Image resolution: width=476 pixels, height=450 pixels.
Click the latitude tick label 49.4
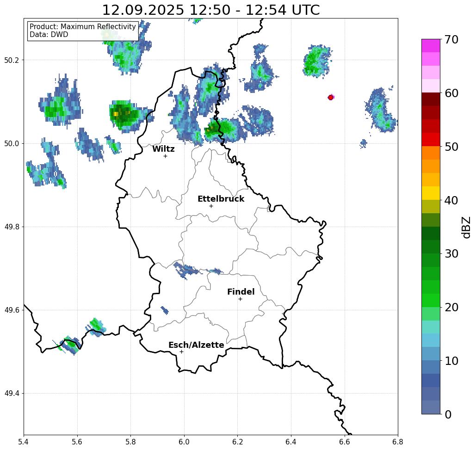(x=12, y=394)
